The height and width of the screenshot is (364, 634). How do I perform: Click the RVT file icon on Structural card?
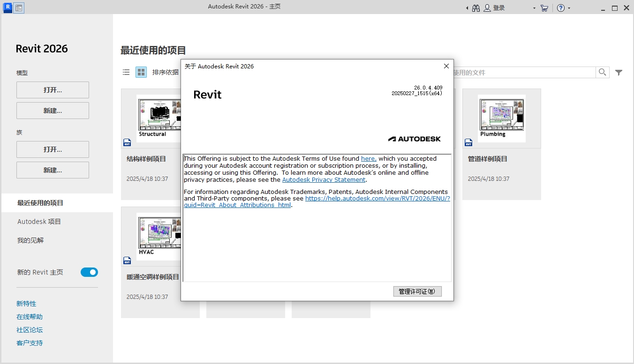127,142
